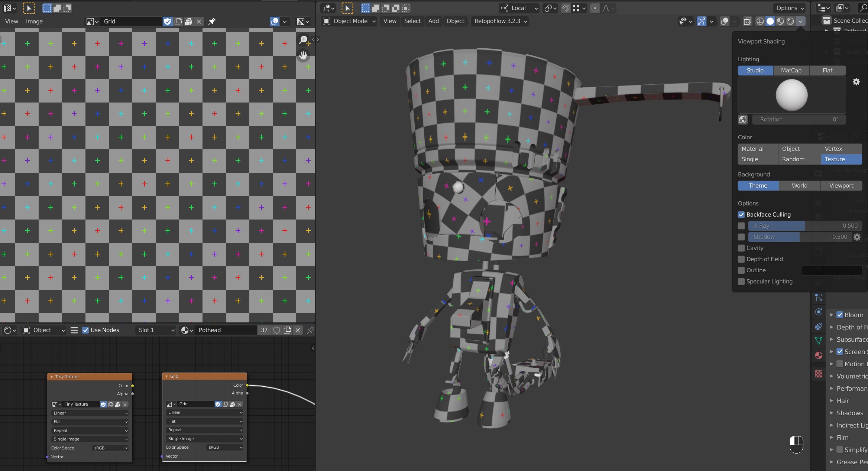Open studio light settings gear in Viewport Shading
Screen dimensions: 868x471
coord(856,82)
